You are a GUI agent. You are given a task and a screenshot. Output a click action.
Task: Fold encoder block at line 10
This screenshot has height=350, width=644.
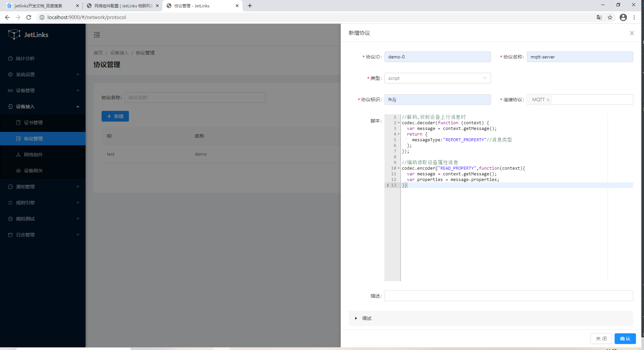coord(398,168)
